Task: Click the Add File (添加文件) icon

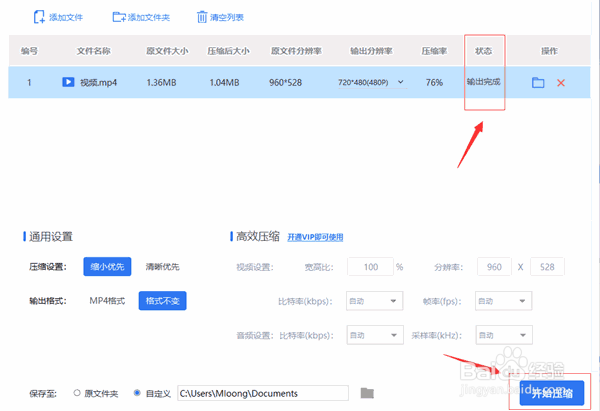Action: 39,17
